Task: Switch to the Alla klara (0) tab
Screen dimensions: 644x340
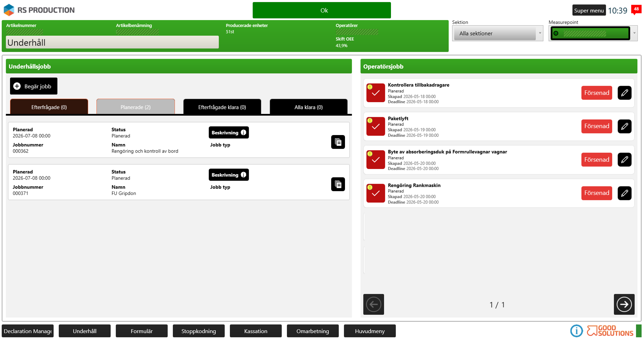Action: point(308,107)
